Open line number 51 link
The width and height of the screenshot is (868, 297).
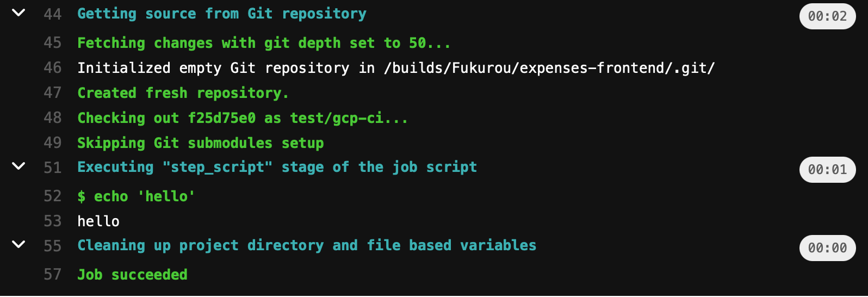pos(53,168)
